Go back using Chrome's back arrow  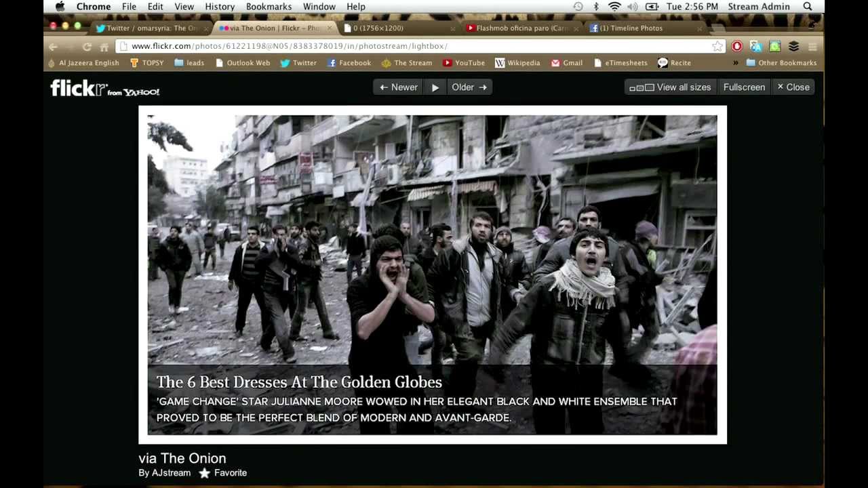[x=53, y=47]
